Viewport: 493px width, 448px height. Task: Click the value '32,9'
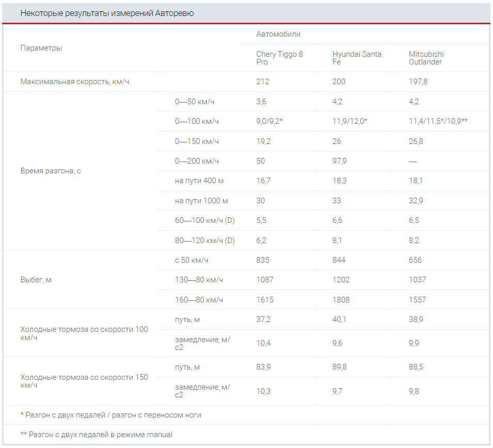click(x=416, y=201)
